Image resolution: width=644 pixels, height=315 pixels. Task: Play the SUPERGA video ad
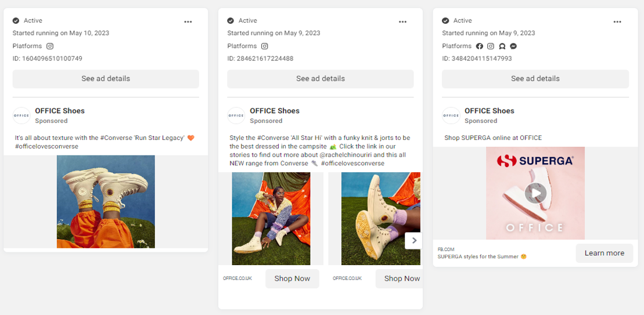click(x=535, y=193)
